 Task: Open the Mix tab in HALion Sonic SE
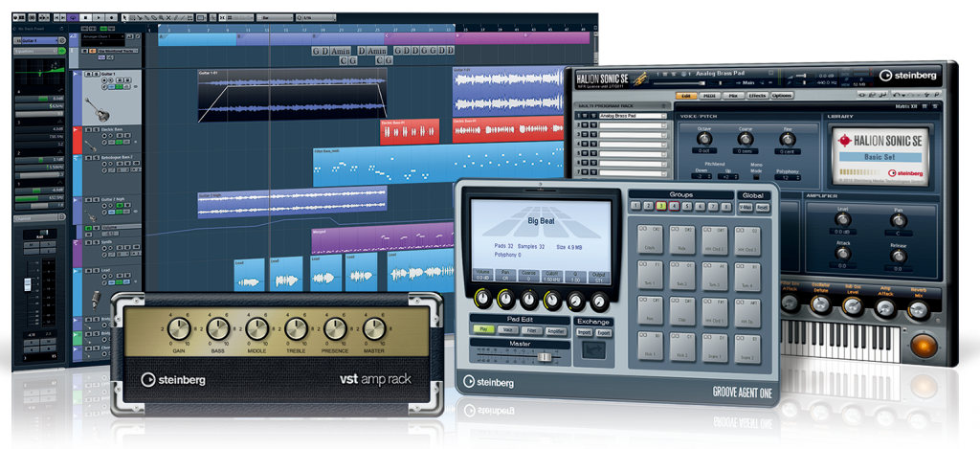[x=733, y=96]
